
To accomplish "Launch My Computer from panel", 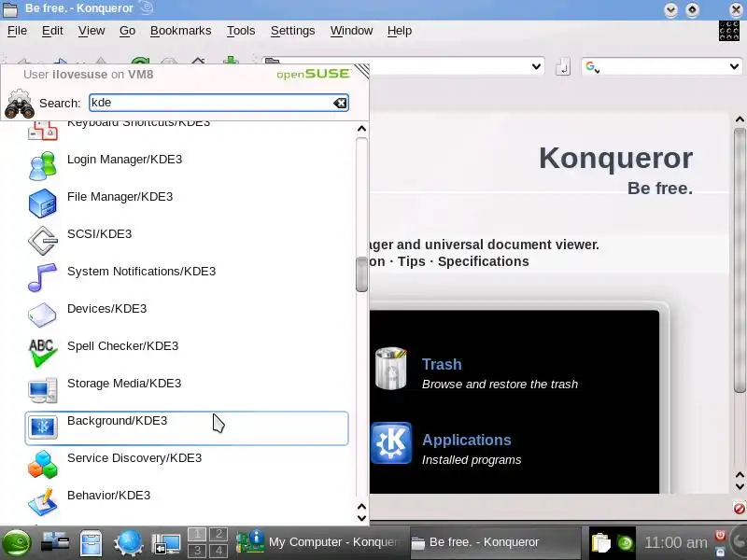I will point(55,543).
